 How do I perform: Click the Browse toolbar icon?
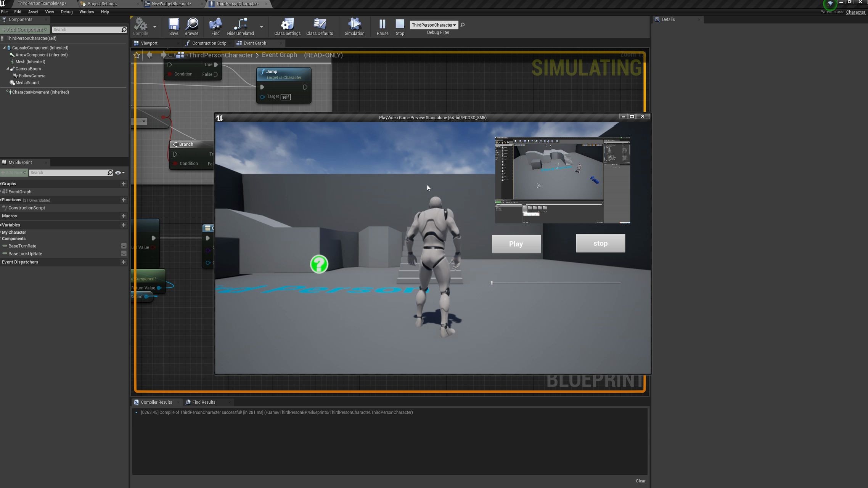(191, 26)
